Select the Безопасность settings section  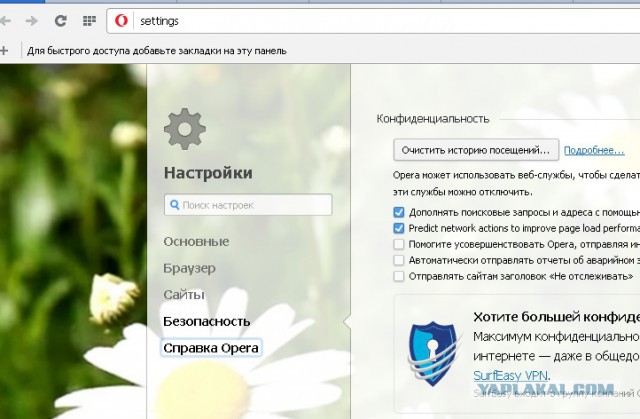click(207, 321)
